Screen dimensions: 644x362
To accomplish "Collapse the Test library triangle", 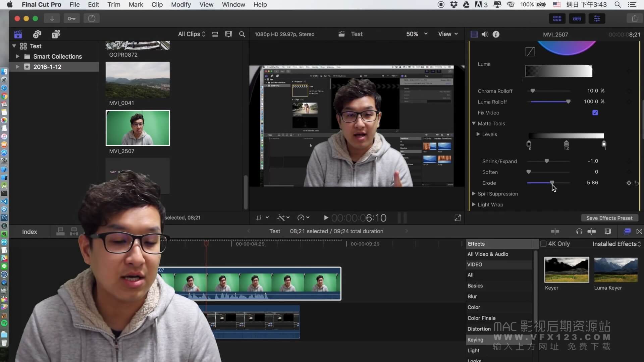I will click(14, 46).
